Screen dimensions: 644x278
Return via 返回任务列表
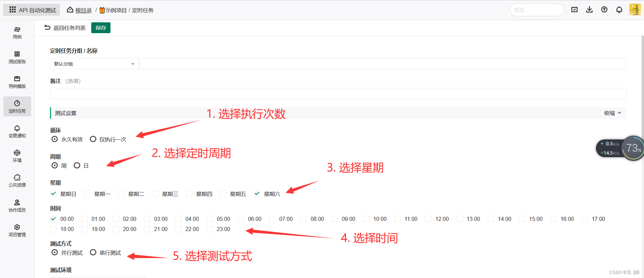click(x=65, y=28)
